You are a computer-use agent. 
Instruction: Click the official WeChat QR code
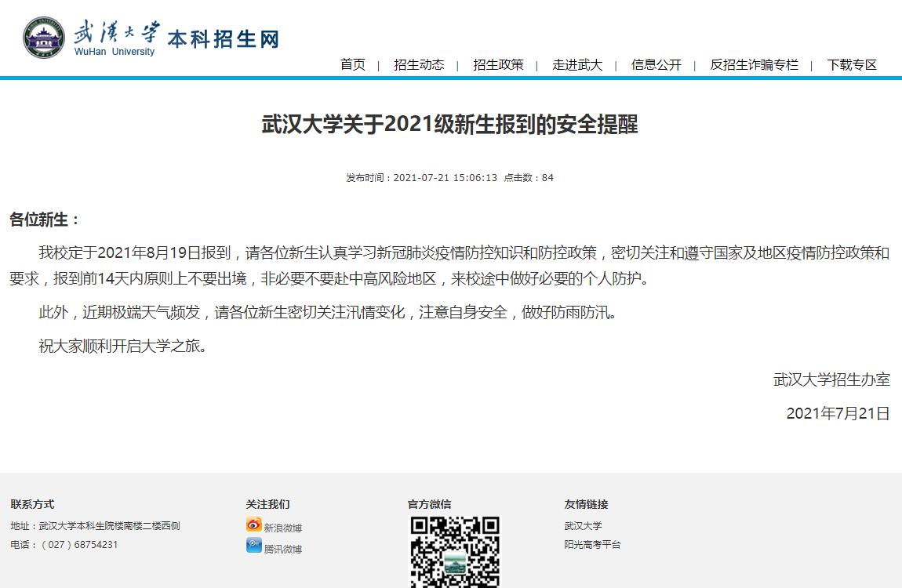[455, 551]
